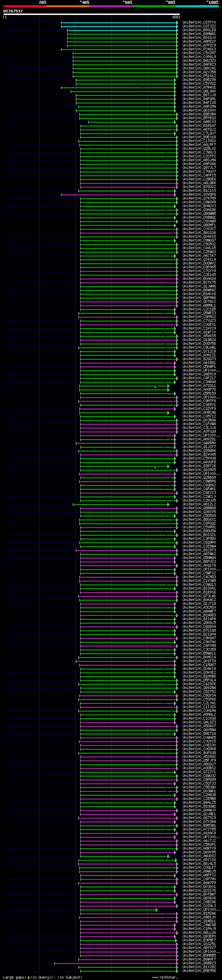Select the UniRef100_B3PMF7 label
Image resolution: width=222 pixels, height=980 pixels.
[x=199, y=940]
